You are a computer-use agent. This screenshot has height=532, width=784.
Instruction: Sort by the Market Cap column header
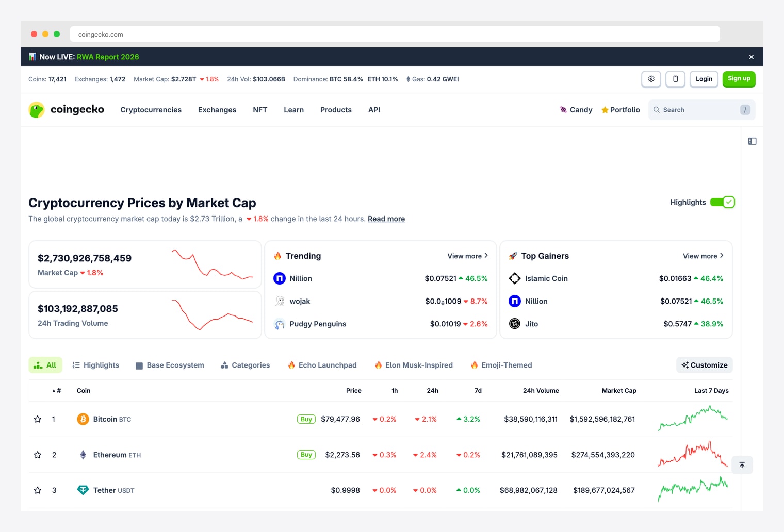click(619, 391)
